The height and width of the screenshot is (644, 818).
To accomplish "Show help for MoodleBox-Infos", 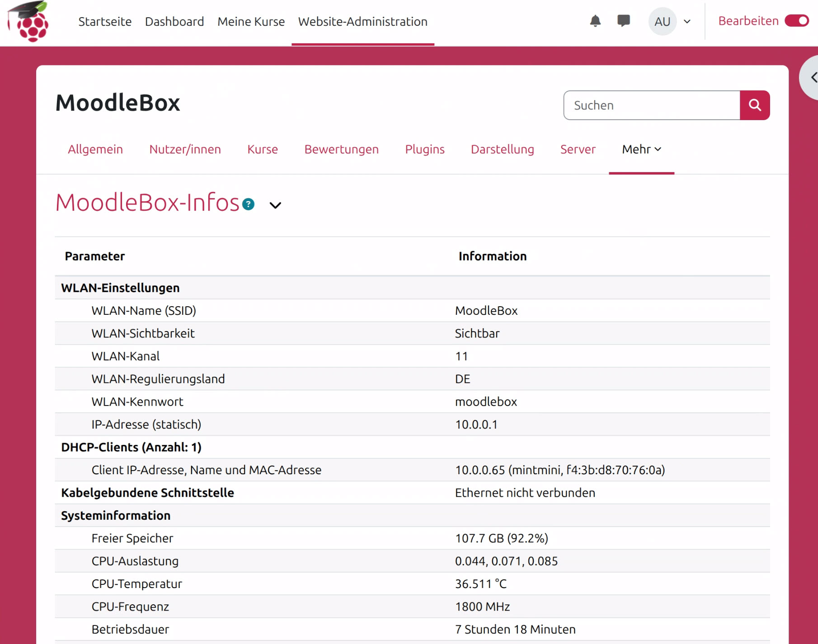I will tap(248, 205).
